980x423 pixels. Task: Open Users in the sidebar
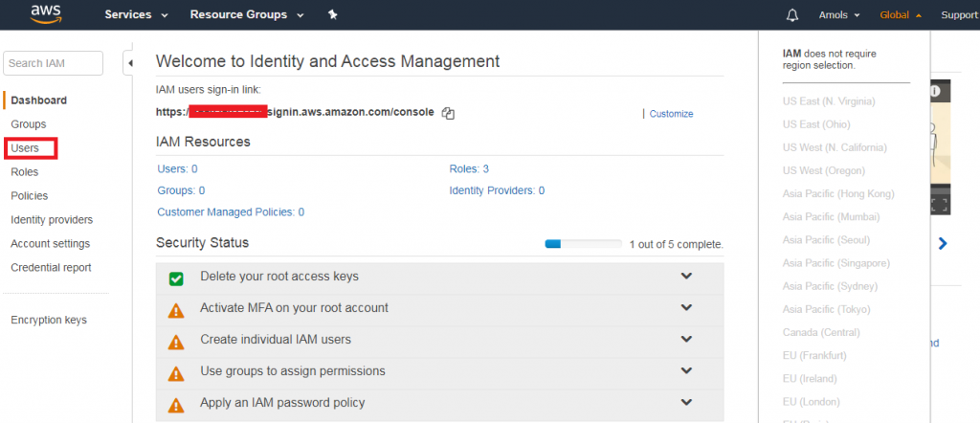(25, 148)
